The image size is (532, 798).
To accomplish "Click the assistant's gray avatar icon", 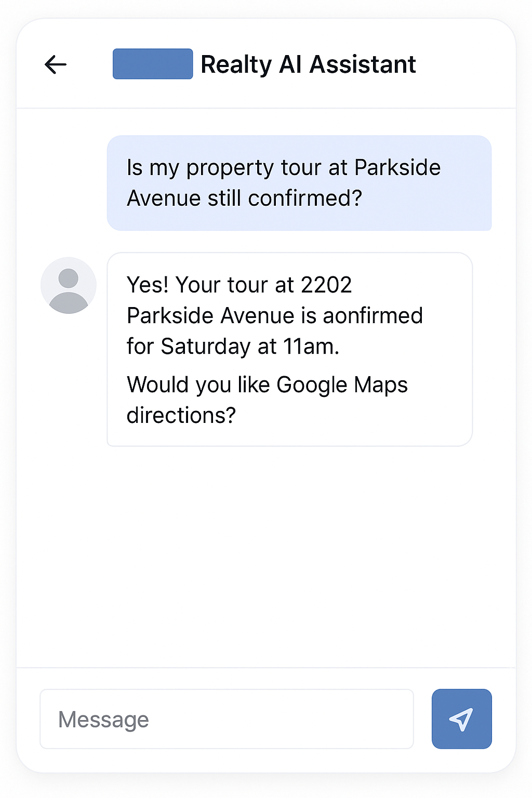I will 69,285.
